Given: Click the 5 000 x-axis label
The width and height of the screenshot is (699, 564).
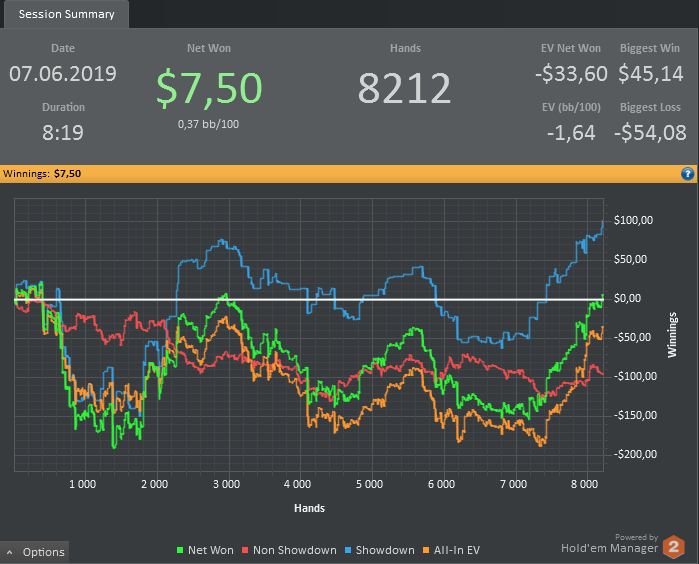Looking at the screenshot, I should point(370,484).
